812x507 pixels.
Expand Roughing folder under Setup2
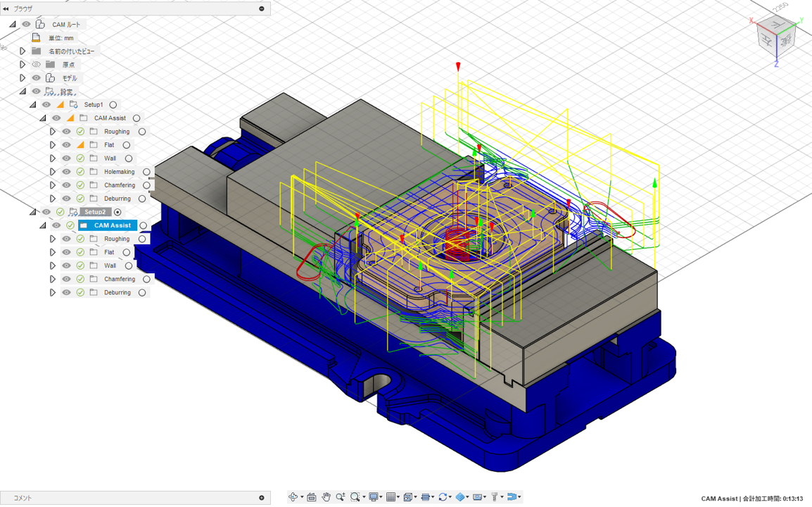coord(52,239)
